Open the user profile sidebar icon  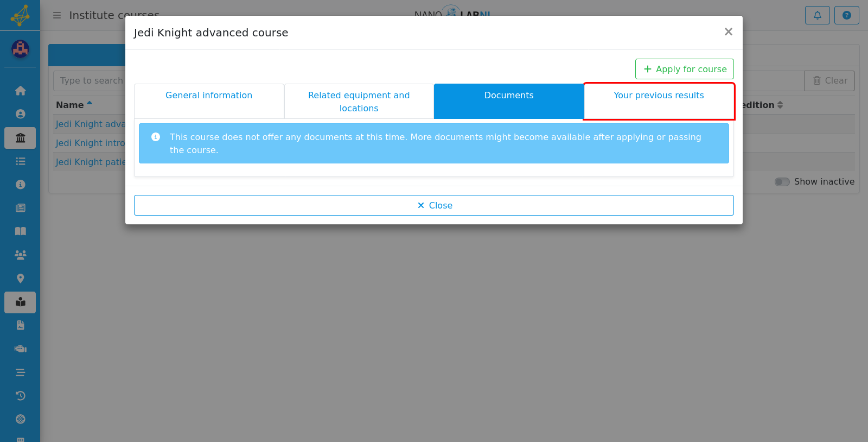(x=20, y=114)
